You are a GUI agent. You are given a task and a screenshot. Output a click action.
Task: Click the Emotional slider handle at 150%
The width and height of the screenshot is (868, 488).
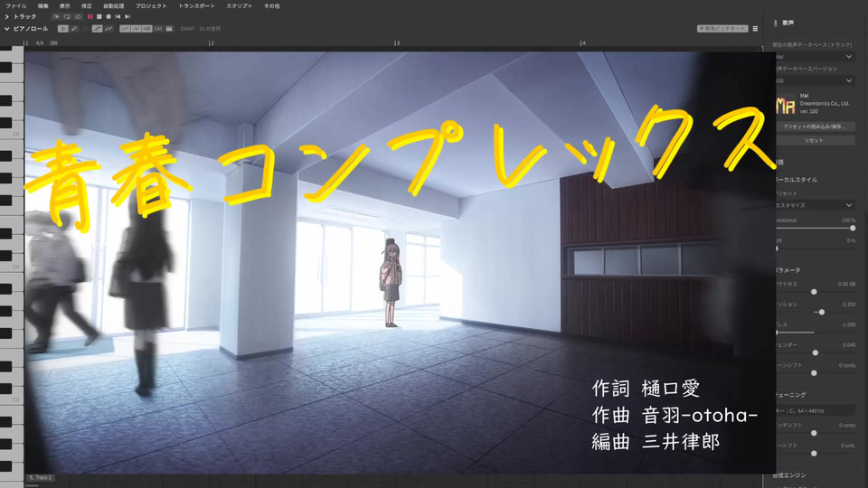coord(853,228)
